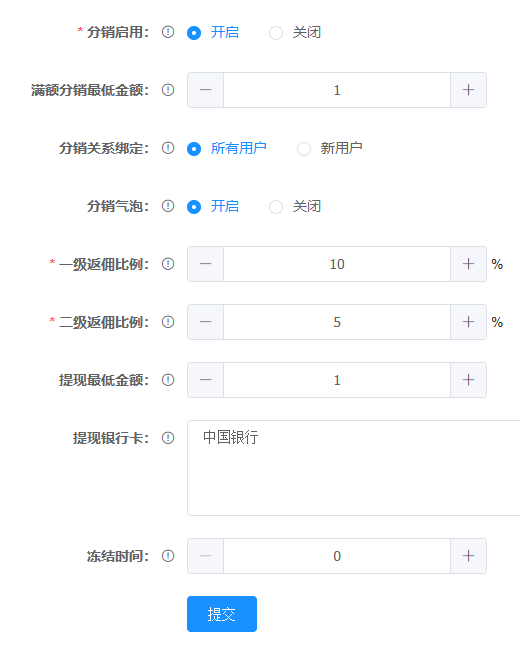Screen dimensions: 520x652
Task: Click info icon next to 满额分销最低金额
Action: (x=168, y=90)
